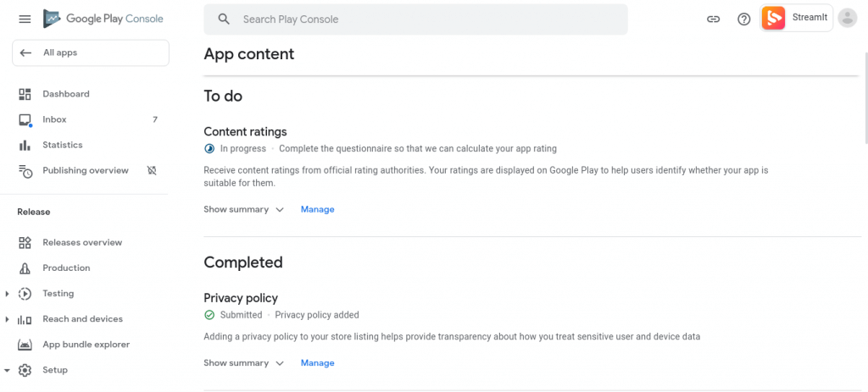Go to Releases overview
The width and height of the screenshot is (868, 392).
point(82,242)
